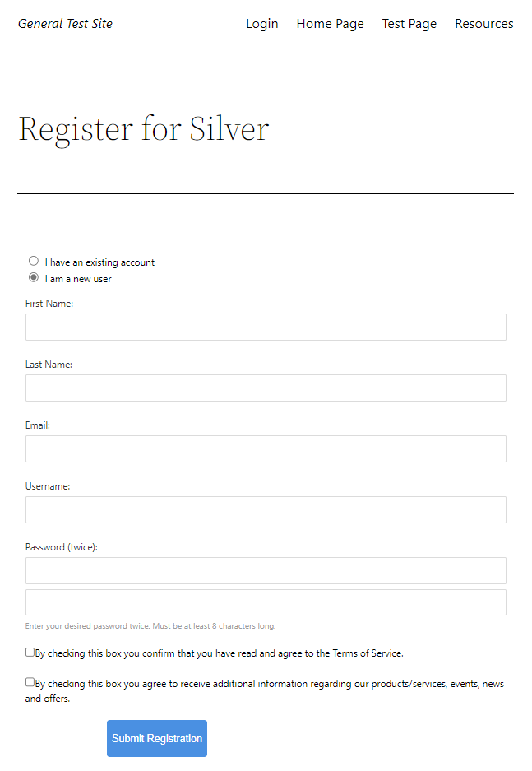Viewport: 532px width, 771px height.
Task: Click the "I have an existing account" label
Action: pos(99,262)
